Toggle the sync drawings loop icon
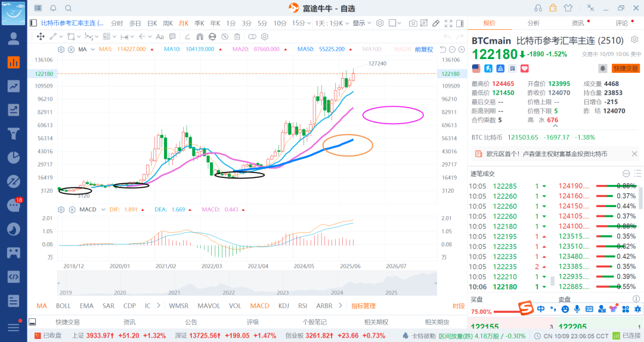The height and width of the screenshot is (342, 644). tap(212, 36)
